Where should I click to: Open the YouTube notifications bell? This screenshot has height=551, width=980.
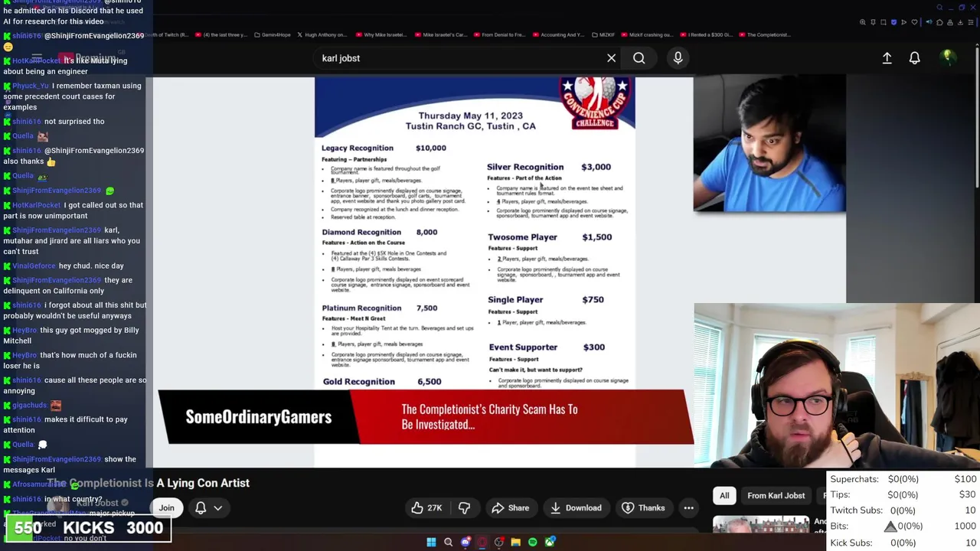[x=914, y=58]
